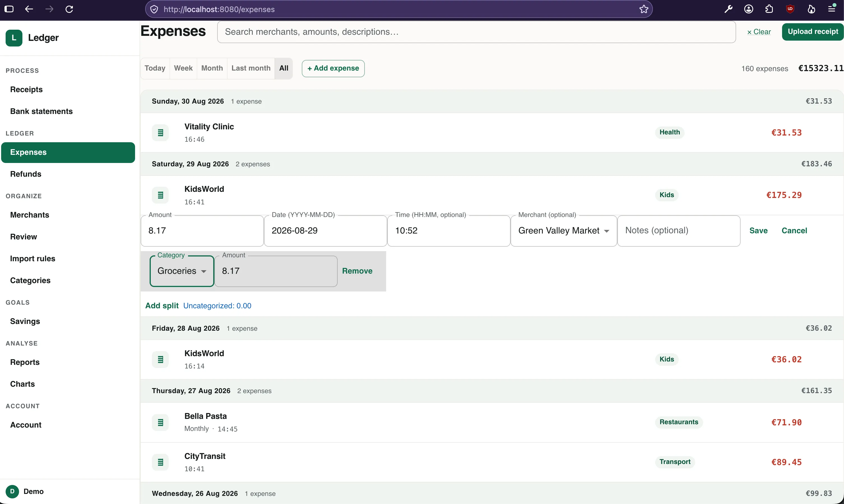Bookmark this page with the star icon

tap(644, 9)
